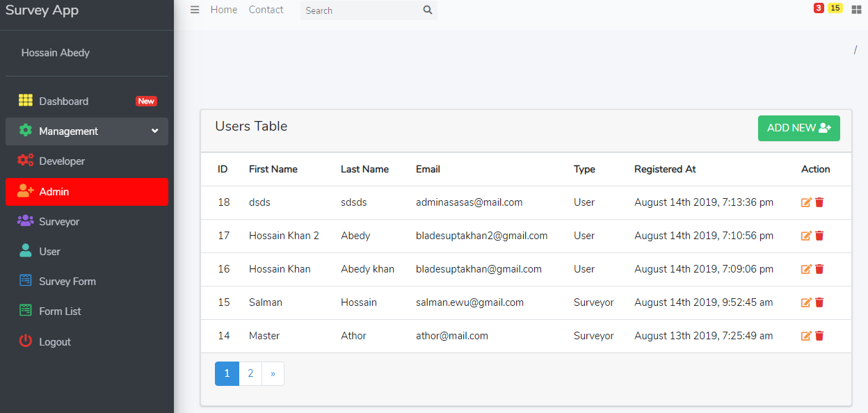Open the Surveyor menu item
This screenshot has width=868, height=413.
pos(87,222)
